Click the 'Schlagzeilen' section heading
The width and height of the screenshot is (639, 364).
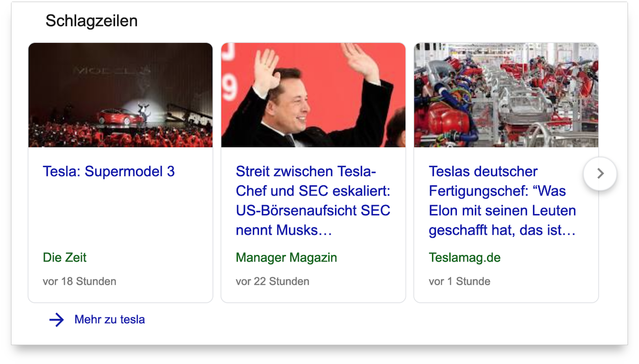pos(92,21)
